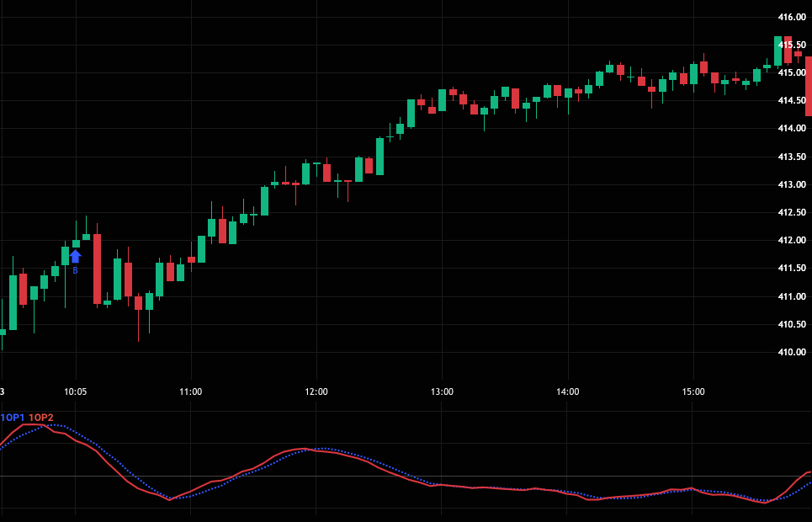This screenshot has height=522, width=812.
Task: Click the partial red candle at right edge
Action: [x=808, y=86]
